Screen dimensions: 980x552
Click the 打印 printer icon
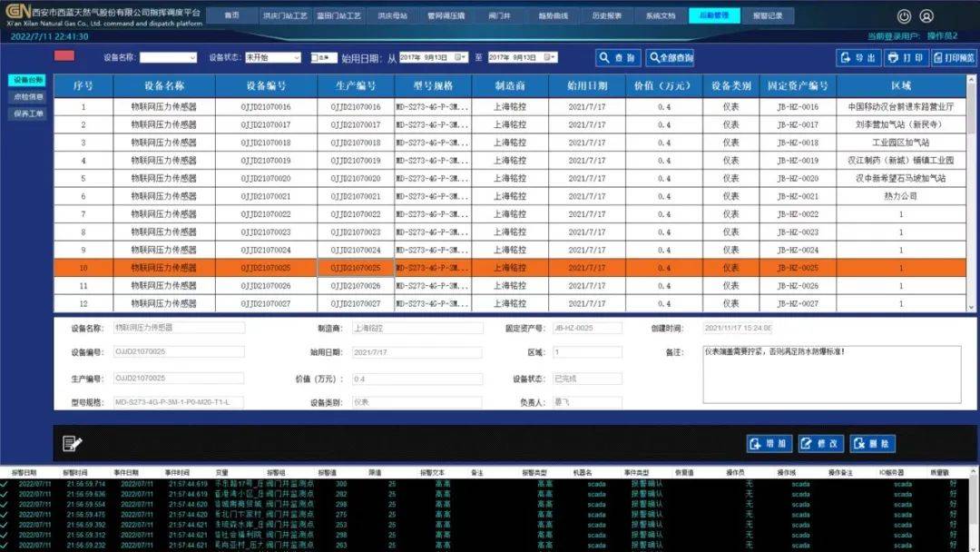point(892,58)
